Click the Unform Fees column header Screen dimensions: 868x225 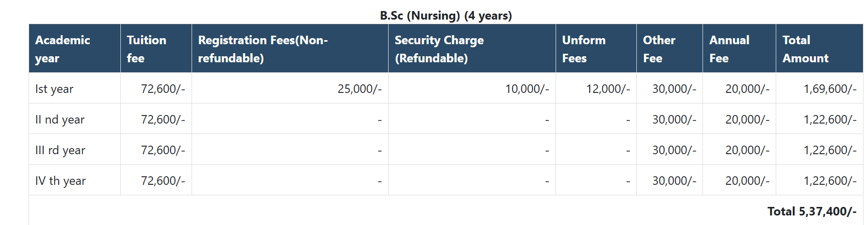point(584,49)
